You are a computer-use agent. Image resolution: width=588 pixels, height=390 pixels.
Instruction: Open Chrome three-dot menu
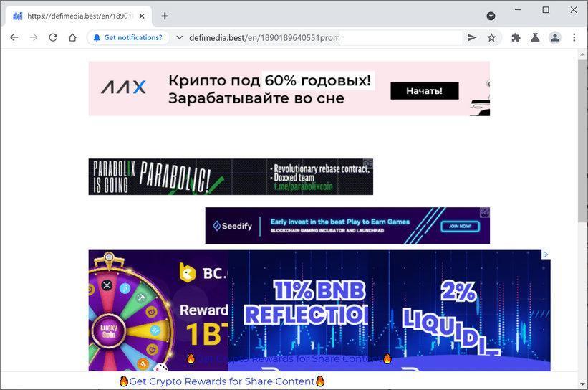coord(574,37)
